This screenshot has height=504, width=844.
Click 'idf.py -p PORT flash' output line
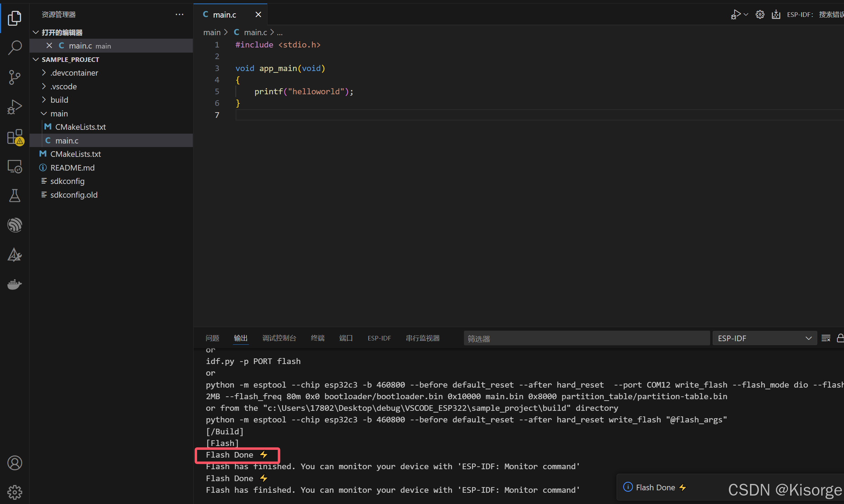[x=253, y=361]
